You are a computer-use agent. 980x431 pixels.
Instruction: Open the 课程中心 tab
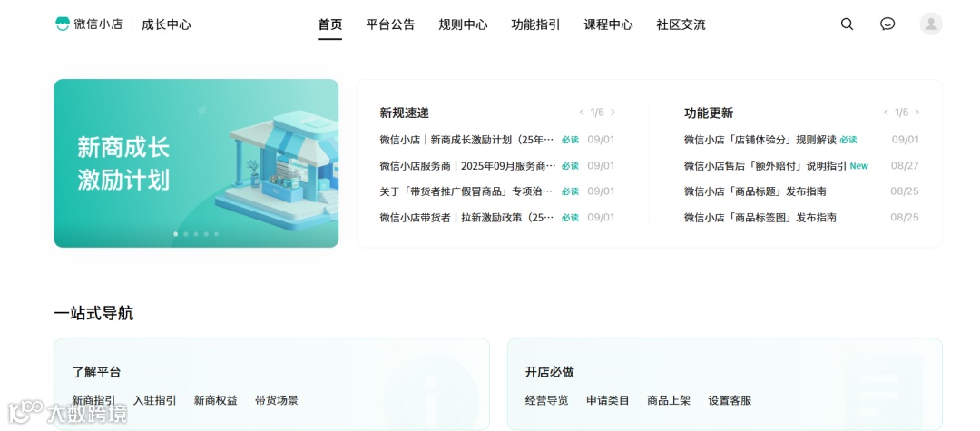608,25
